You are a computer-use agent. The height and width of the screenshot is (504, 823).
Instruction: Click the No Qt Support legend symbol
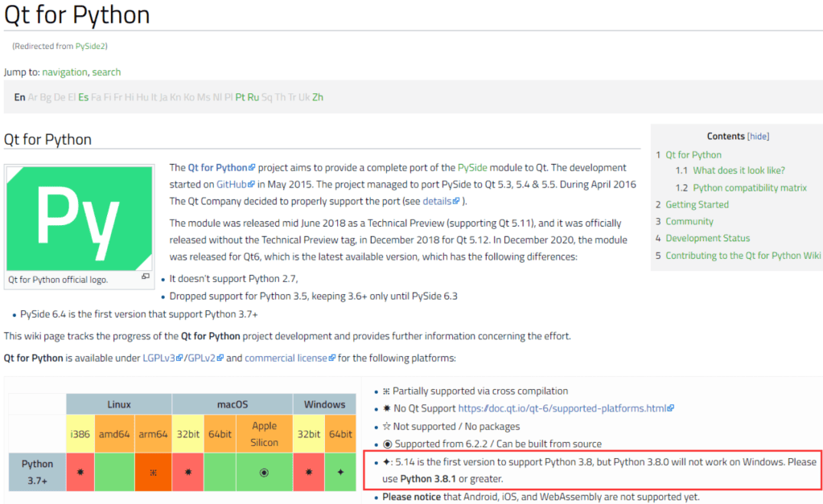(387, 408)
